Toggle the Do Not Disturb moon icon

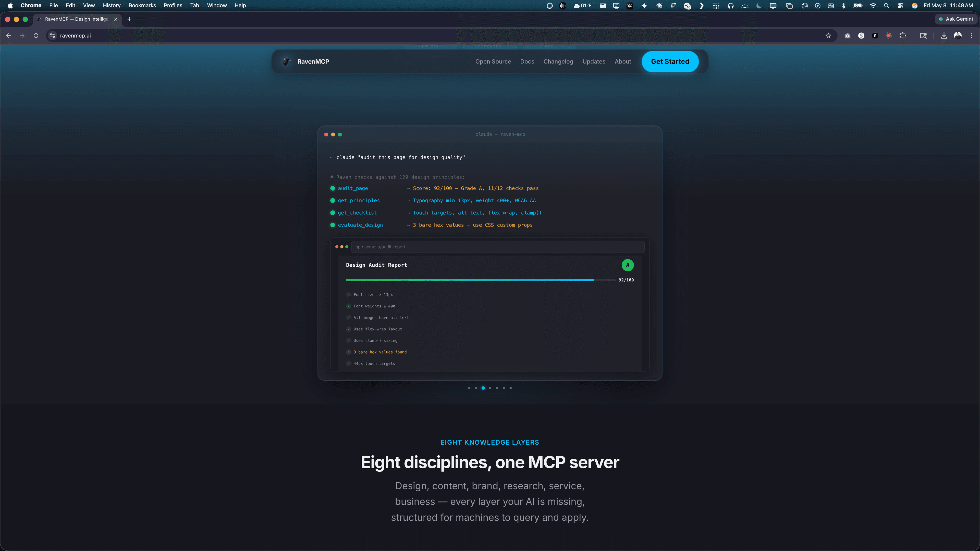tap(759, 5)
